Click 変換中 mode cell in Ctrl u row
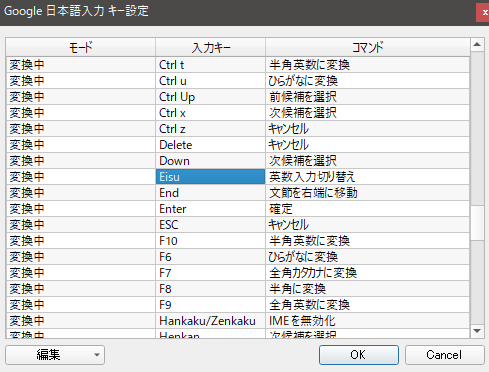This screenshot has height=372, width=489. click(x=81, y=81)
